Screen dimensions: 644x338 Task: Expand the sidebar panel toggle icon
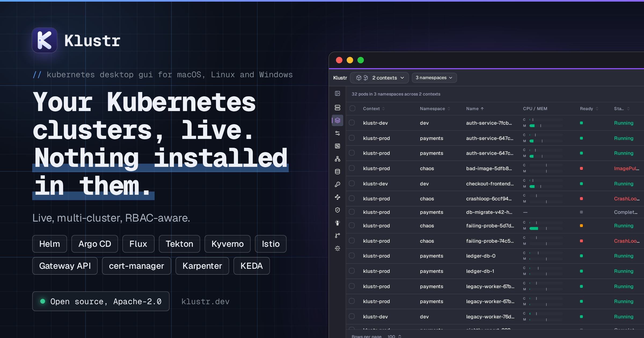338,93
